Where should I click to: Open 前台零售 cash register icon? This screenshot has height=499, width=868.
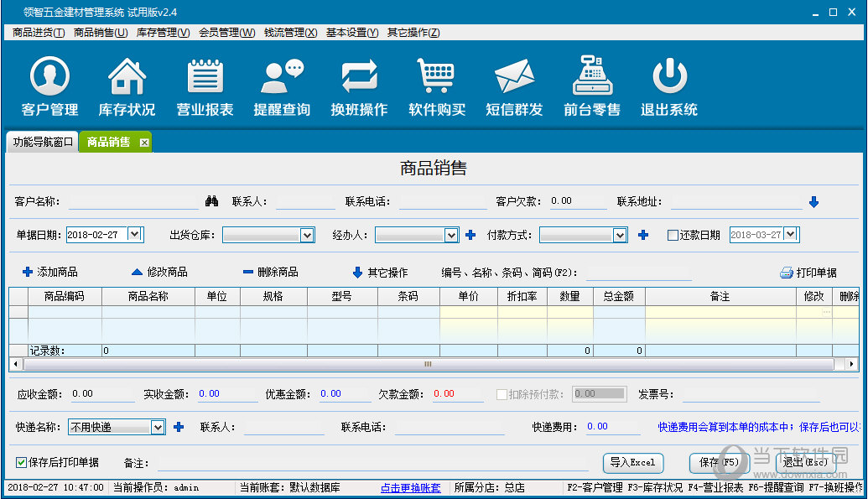point(592,86)
